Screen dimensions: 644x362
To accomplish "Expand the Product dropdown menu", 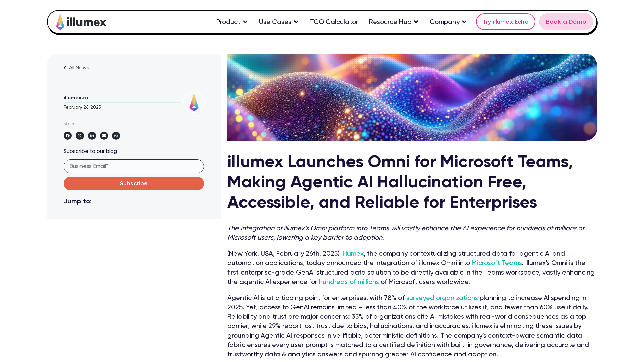I will pos(232,22).
